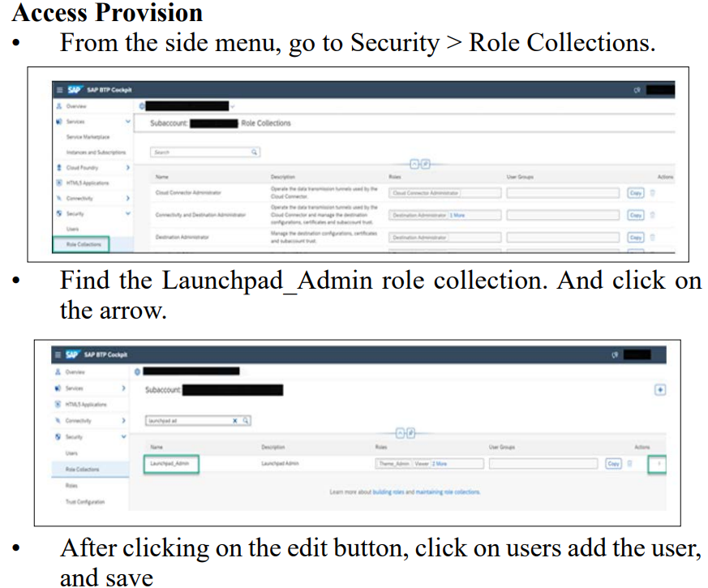This screenshot has width=708, height=588.
Task: Click Theme_Admin role token
Action: [394, 464]
